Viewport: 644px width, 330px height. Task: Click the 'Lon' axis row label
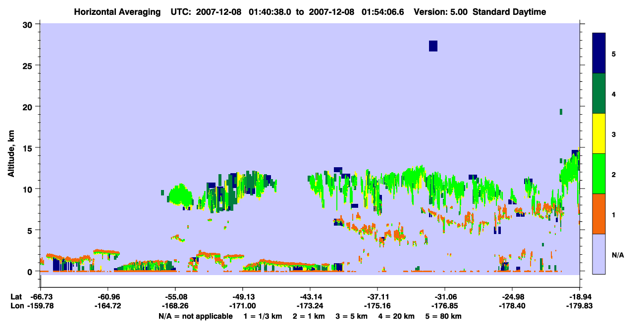click(16, 306)
